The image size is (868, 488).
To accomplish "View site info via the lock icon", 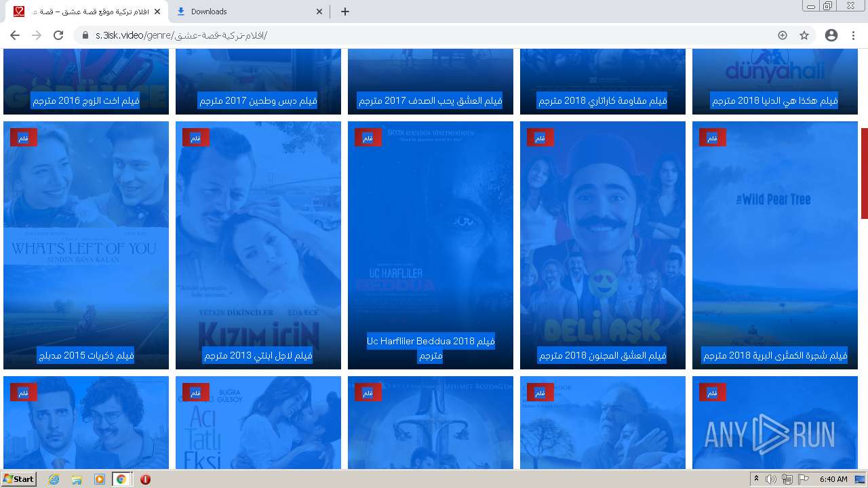I will (x=85, y=35).
